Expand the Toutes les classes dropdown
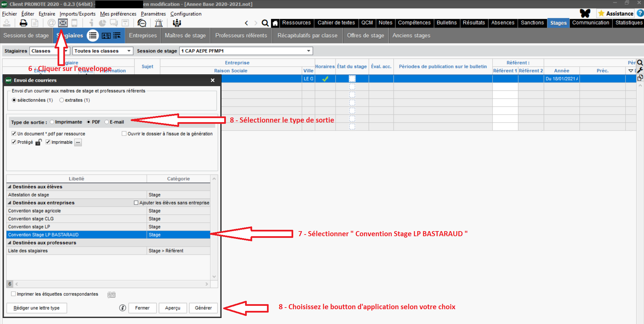This screenshot has height=324, width=644. click(129, 51)
